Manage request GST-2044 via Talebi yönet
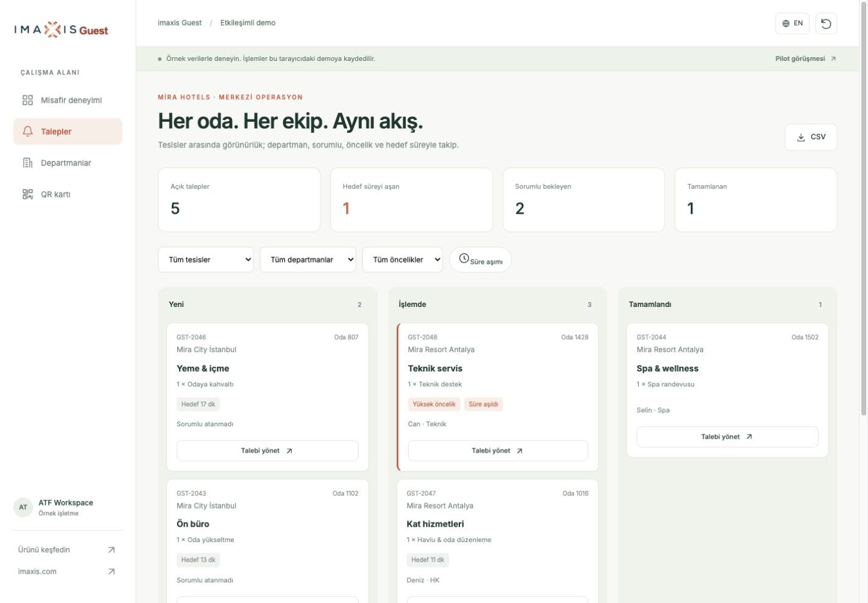Screen dimensions: 868x603 click(x=727, y=437)
